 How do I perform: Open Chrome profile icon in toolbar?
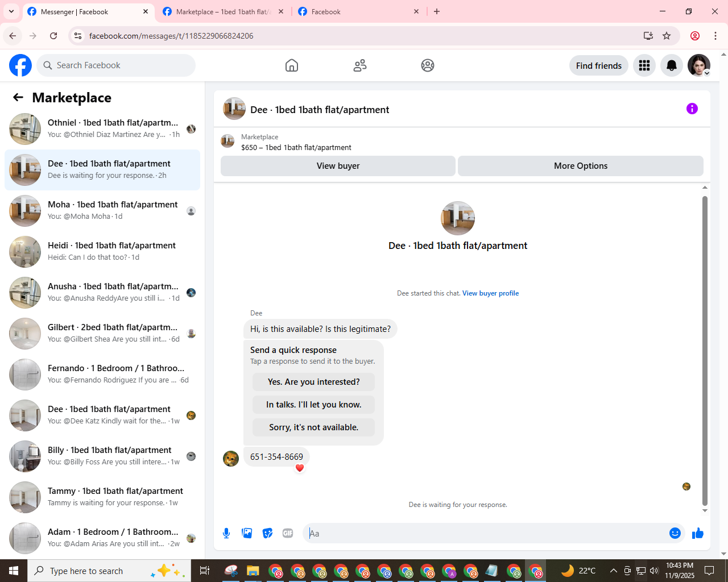(695, 36)
